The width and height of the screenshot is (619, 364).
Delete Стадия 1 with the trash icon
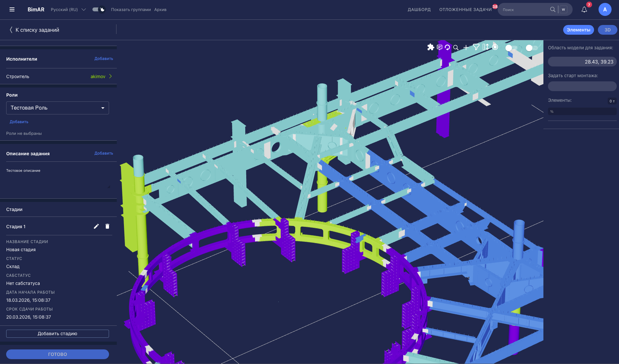pyautogui.click(x=107, y=226)
